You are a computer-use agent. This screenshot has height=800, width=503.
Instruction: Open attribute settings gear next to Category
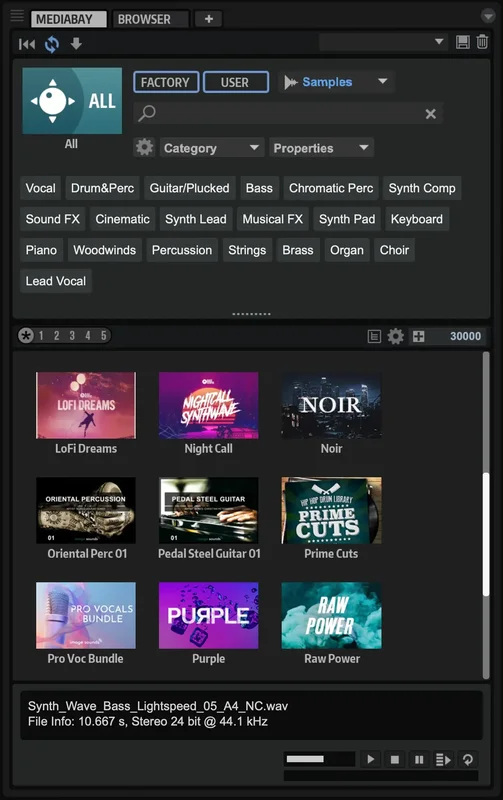144,147
